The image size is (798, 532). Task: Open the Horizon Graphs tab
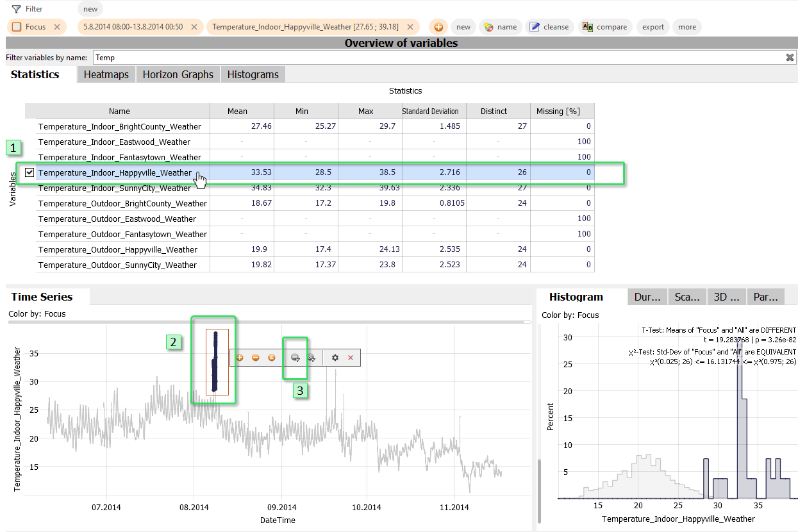pyautogui.click(x=178, y=74)
